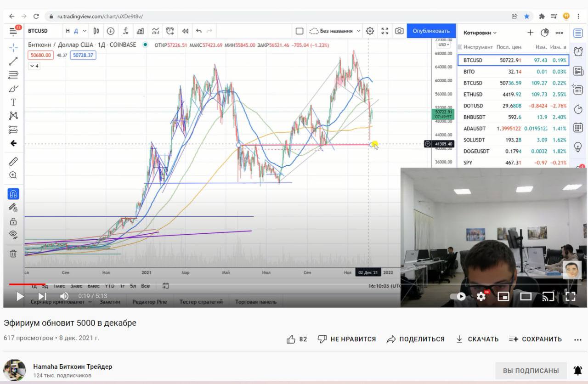Open the Редактор Pine tab
Viewport: 588px width, 384px height.
tap(150, 302)
